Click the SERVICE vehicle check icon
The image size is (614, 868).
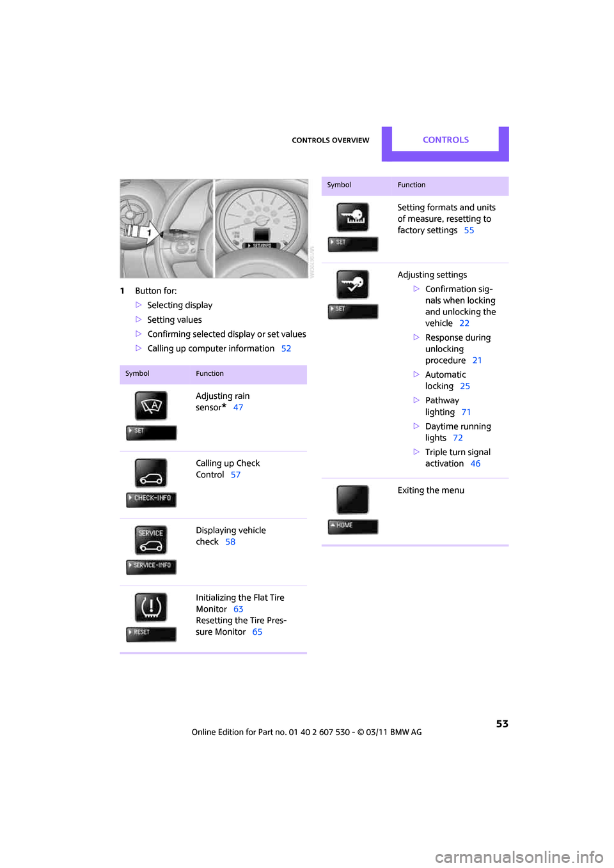(151, 540)
